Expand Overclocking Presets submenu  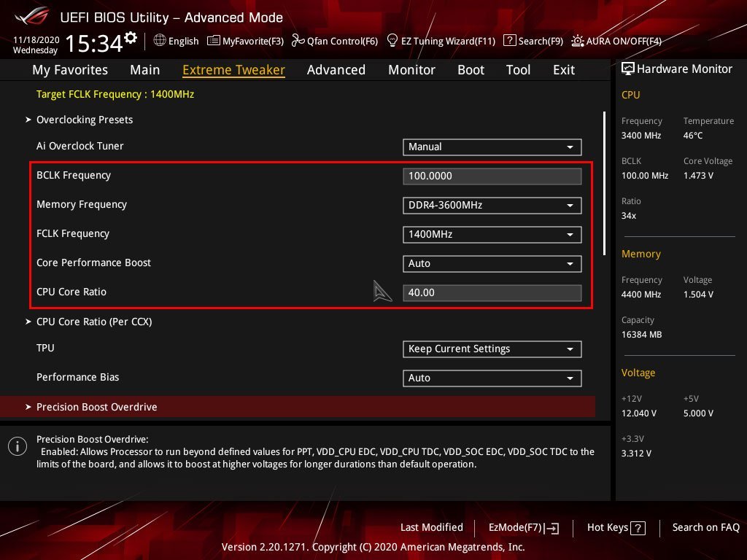[x=85, y=120]
